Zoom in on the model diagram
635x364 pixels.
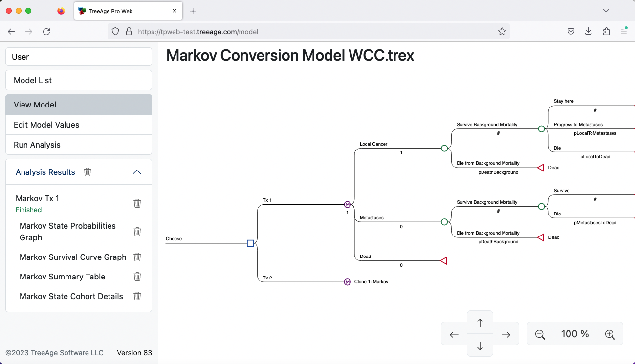point(610,334)
